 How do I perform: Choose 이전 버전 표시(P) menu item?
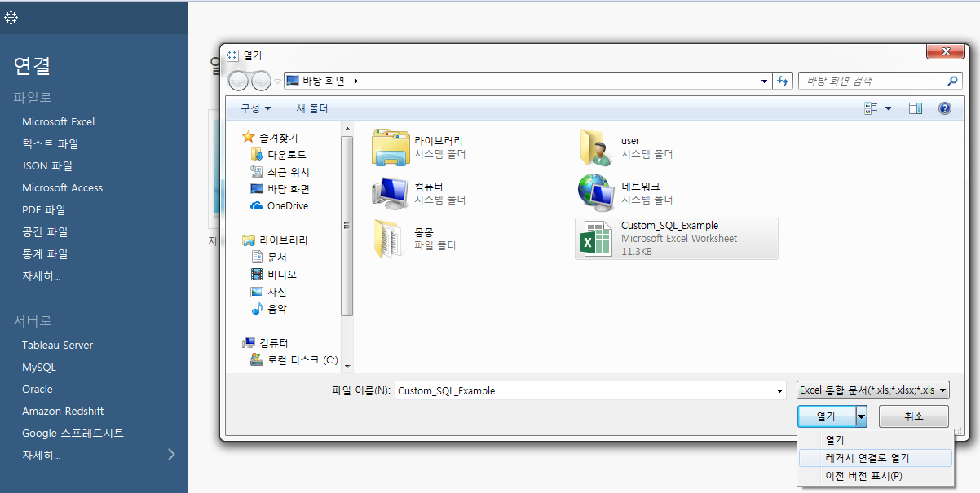point(874,476)
